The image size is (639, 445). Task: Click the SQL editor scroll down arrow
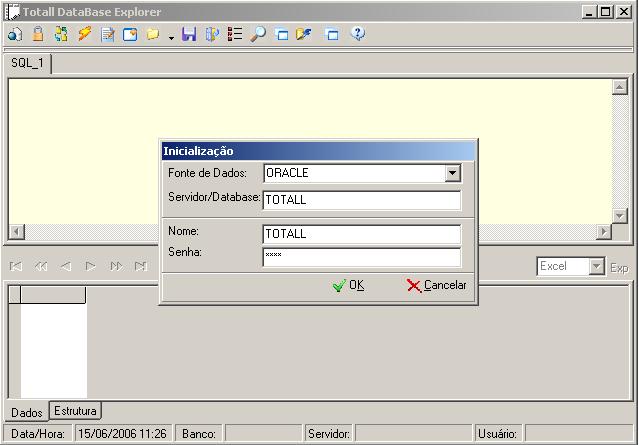(619, 215)
